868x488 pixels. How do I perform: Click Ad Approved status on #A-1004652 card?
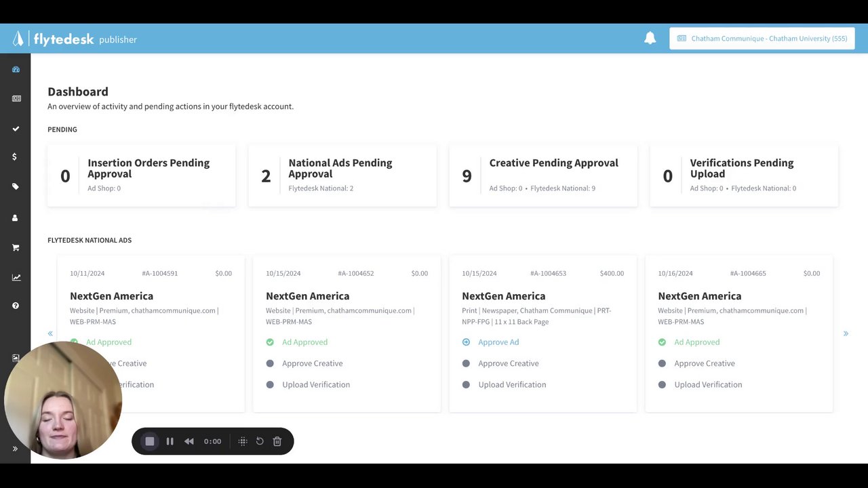click(304, 342)
